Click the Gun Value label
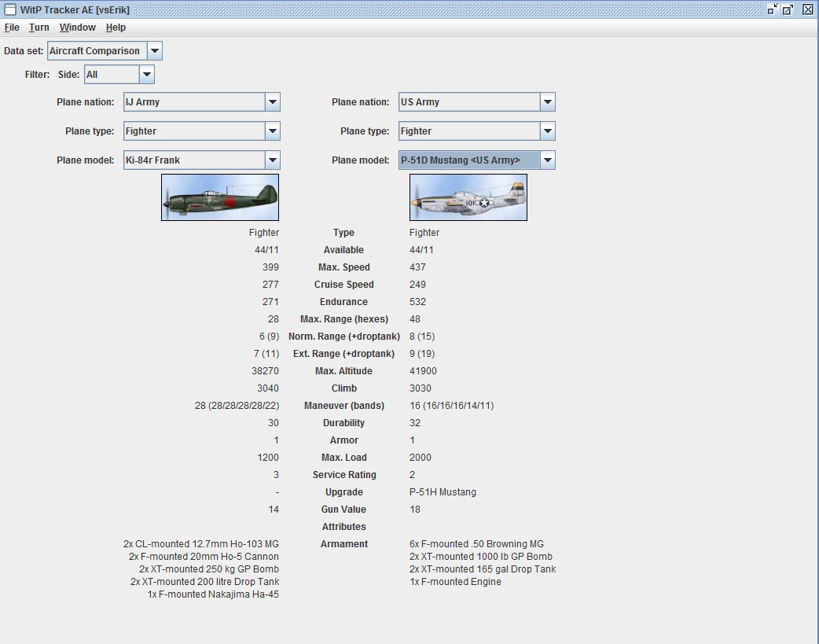This screenshot has height=644, width=819. click(343, 509)
